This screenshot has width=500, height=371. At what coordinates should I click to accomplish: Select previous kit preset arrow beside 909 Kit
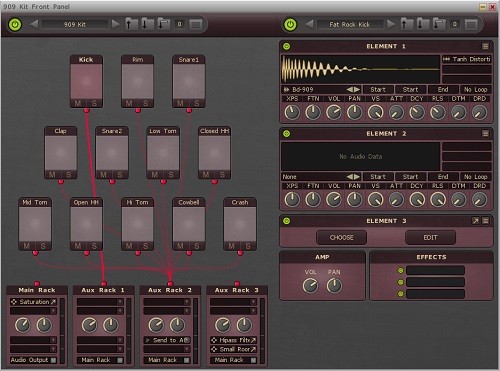[x=34, y=24]
